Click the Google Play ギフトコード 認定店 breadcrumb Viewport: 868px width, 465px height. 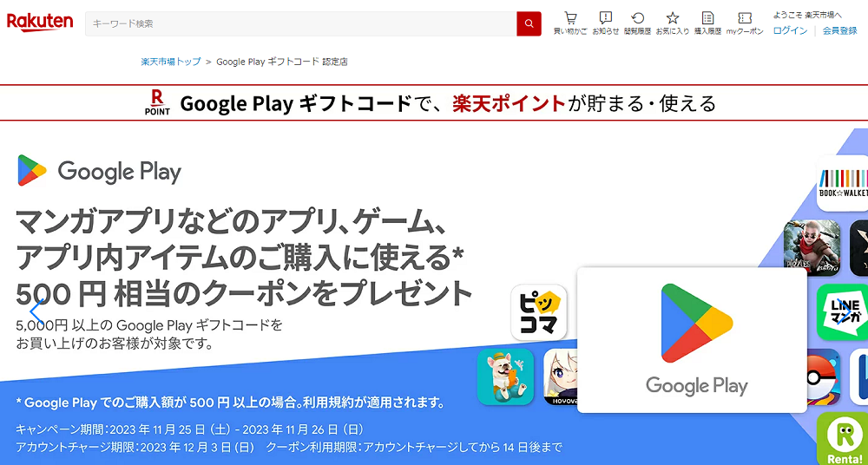pos(282,62)
